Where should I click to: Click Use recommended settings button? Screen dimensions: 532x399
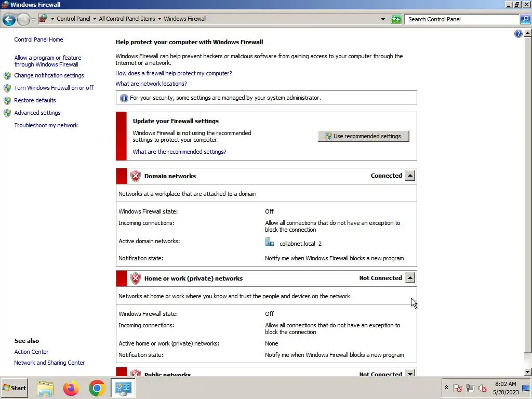tap(363, 136)
